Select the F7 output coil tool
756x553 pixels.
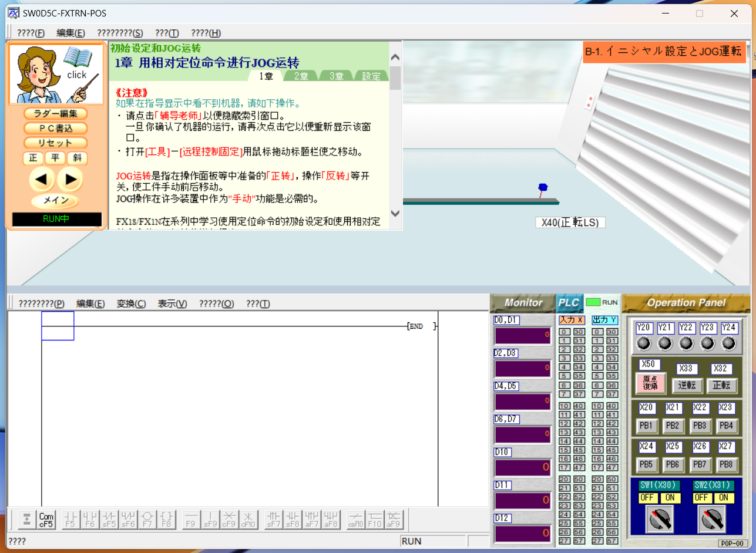pyautogui.click(x=148, y=520)
